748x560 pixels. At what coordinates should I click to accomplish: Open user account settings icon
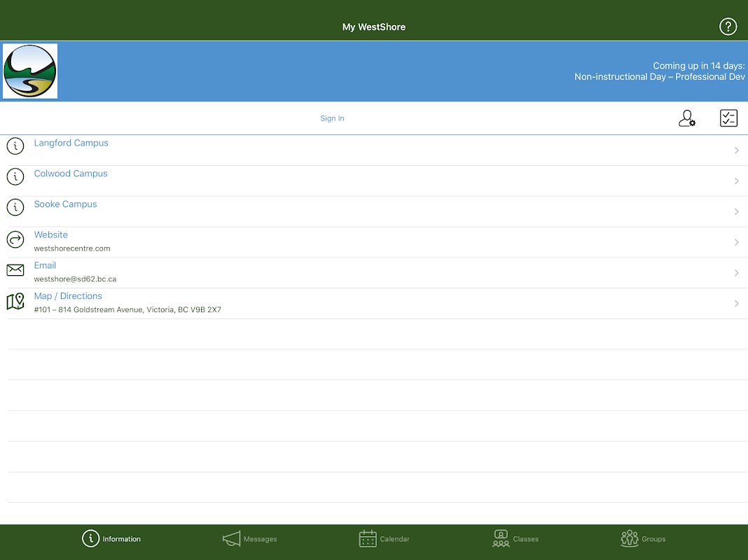click(x=686, y=118)
